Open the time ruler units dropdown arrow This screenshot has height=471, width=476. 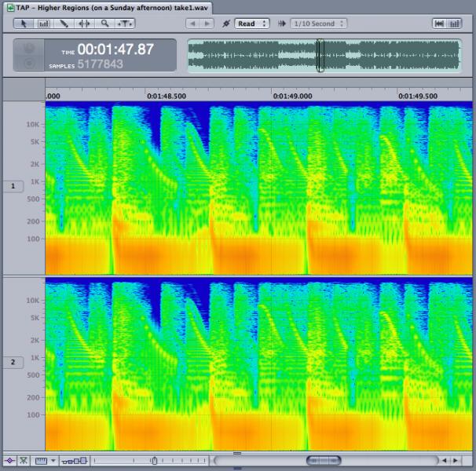53,461
